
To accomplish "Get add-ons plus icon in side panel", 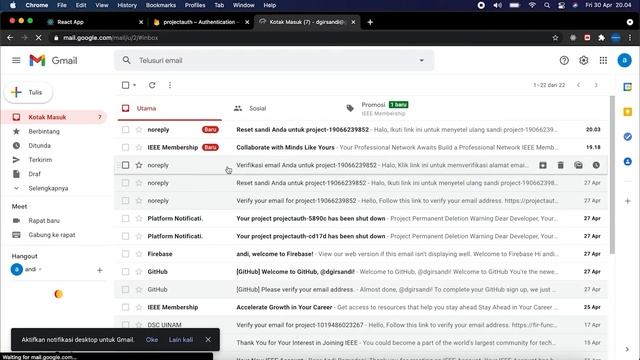I will (628, 201).
